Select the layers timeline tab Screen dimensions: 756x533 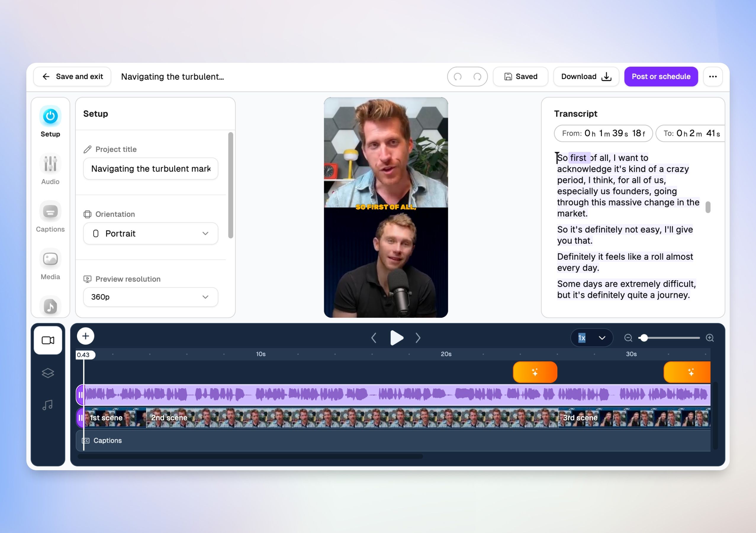[48, 373]
